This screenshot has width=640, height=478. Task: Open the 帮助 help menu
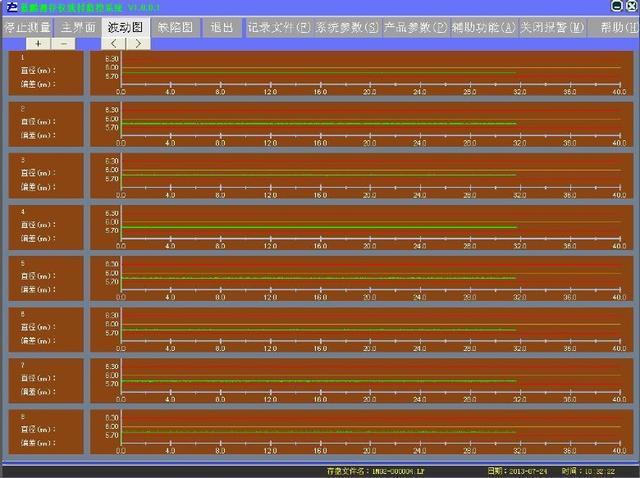pyautogui.click(x=616, y=28)
